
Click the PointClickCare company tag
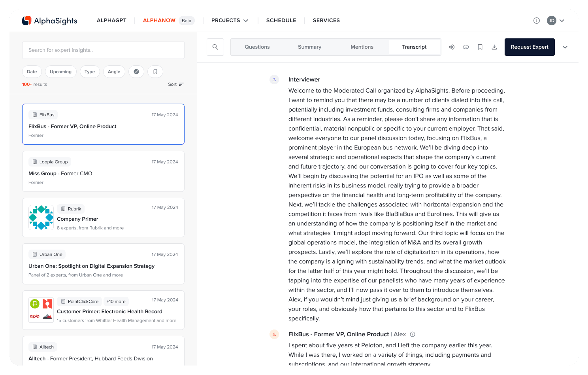click(x=79, y=301)
